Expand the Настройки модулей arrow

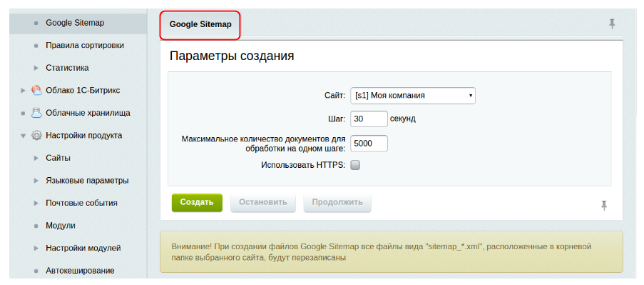coord(36,249)
